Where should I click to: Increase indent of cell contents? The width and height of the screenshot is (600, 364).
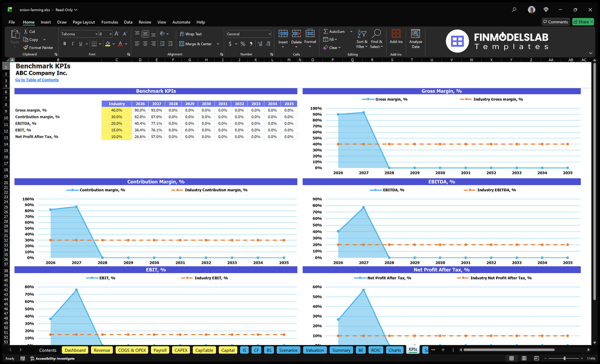point(170,44)
